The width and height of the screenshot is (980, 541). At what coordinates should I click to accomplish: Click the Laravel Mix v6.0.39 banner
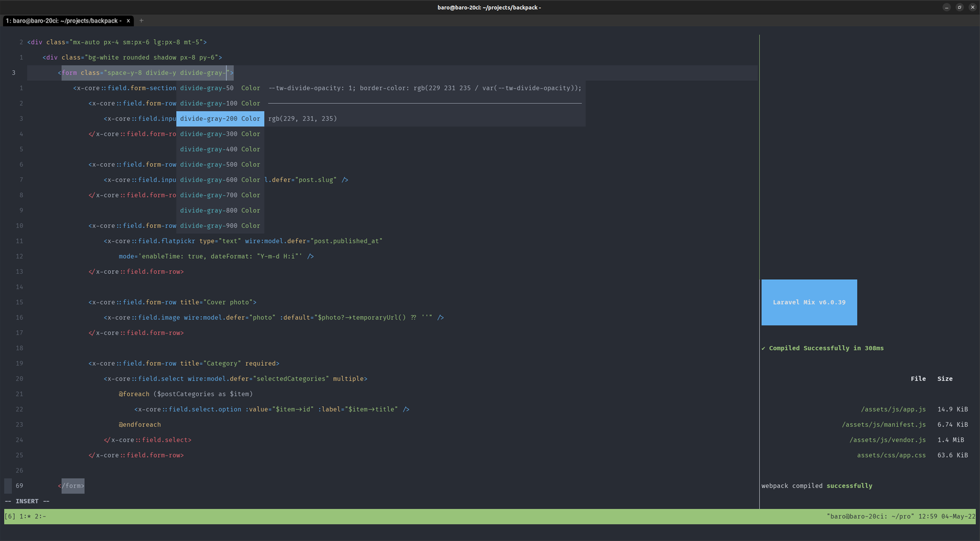point(809,302)
